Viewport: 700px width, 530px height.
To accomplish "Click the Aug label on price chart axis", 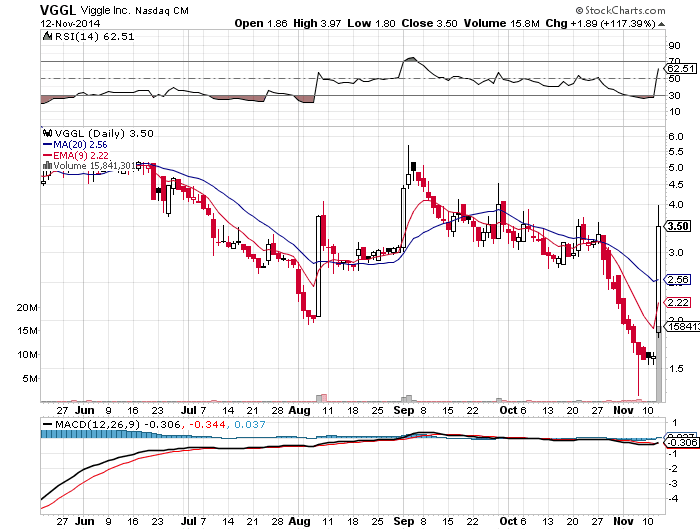I will coord(299,410).
